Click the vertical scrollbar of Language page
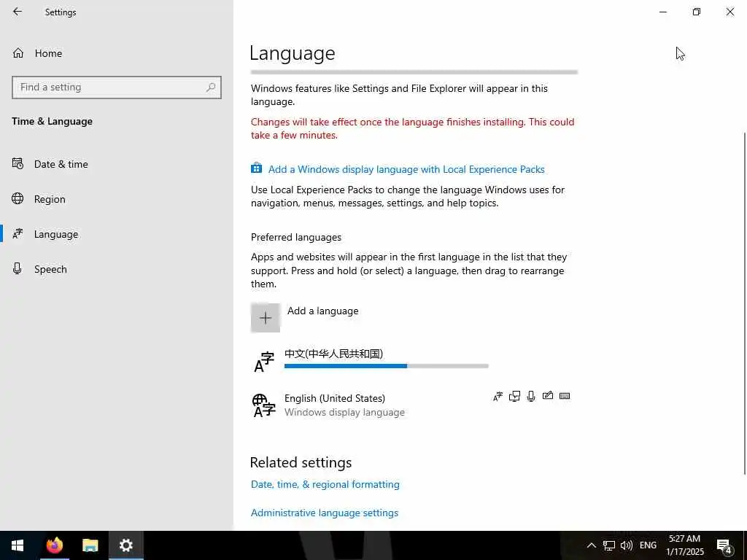Screen dimensions: 747x560 click(x=745, y=303)
